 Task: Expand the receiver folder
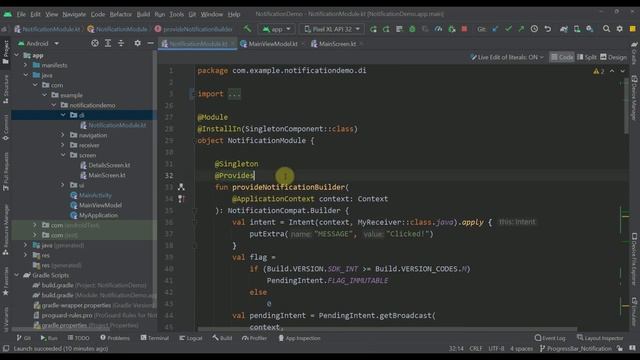[x=63, y=145]
